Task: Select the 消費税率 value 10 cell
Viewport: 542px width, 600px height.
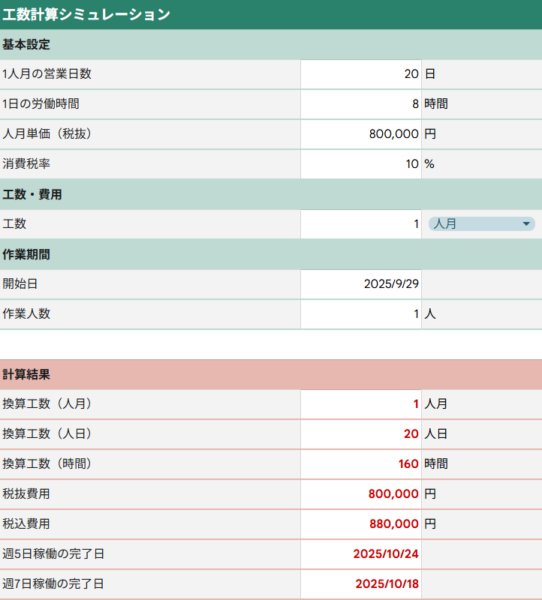Action: pos(361,164)
